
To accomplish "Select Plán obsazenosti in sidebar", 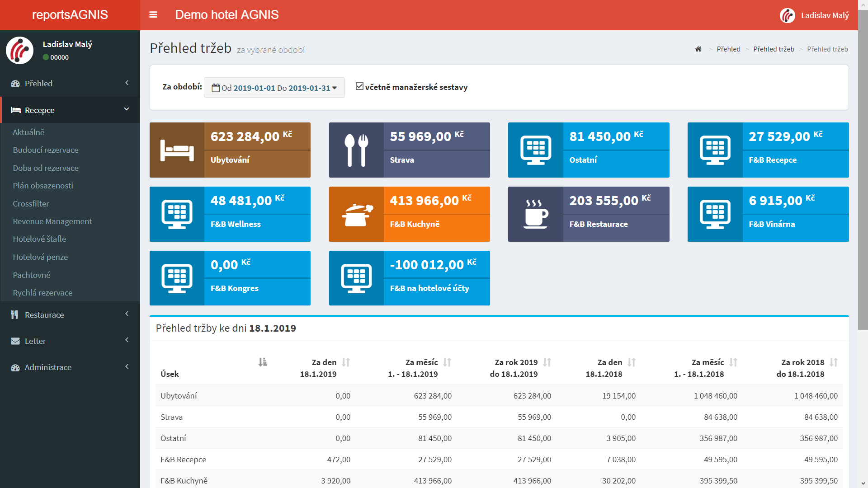I will [x=43, y=186].
